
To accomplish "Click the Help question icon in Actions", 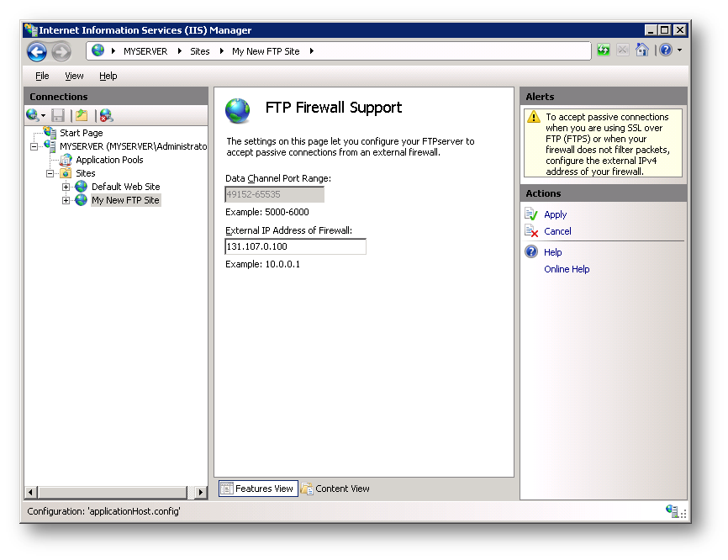I will pos(531,251).
